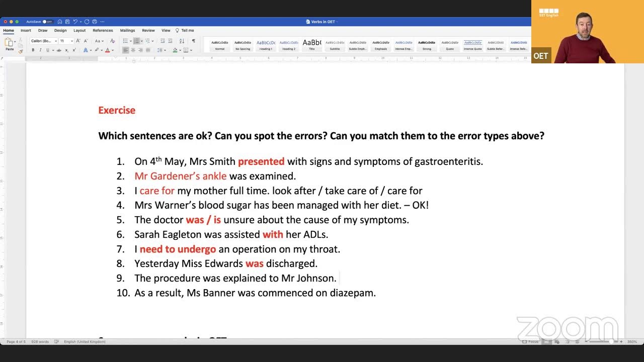Click the text highlight color pen

coord(97,50)
